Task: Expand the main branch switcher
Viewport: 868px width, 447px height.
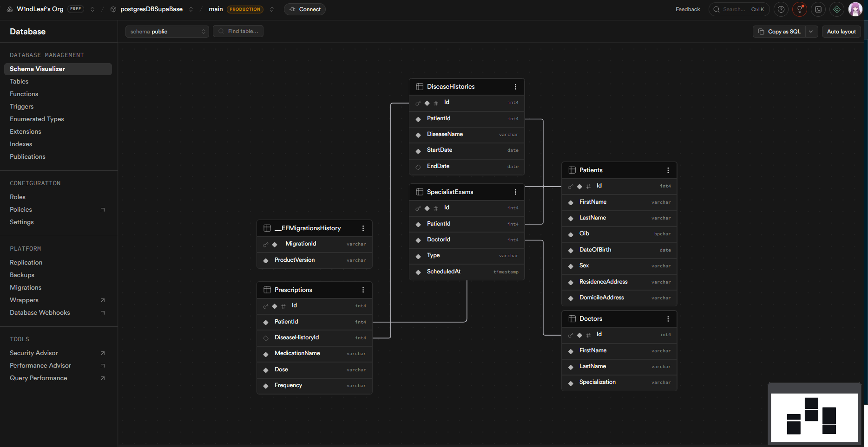Action: pyautogui.click(x=272, y=9)
